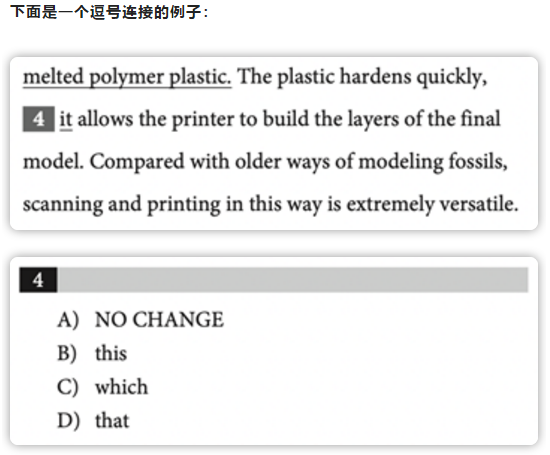Click the word "scanning" in last line
The height and width of the screenshot is (455, 550).
click(63, 205)
